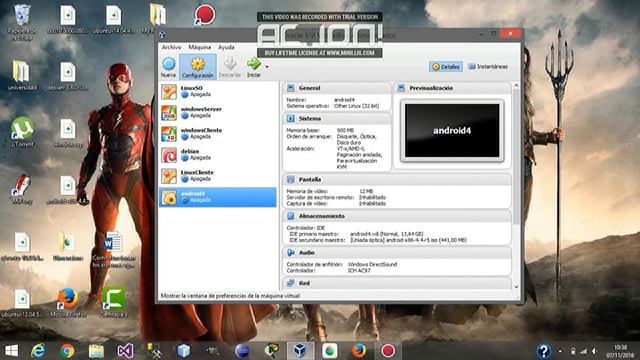Show hidden tray icons arrow

coord(560,351)
